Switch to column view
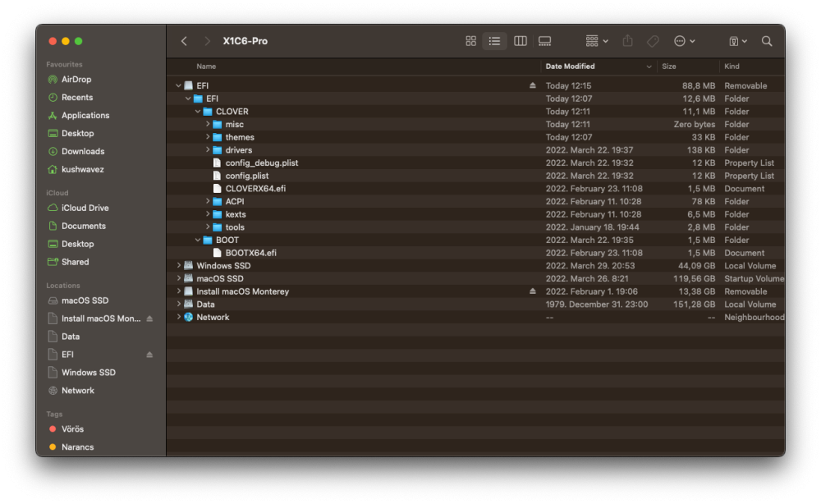 click(x=520, y=41)
